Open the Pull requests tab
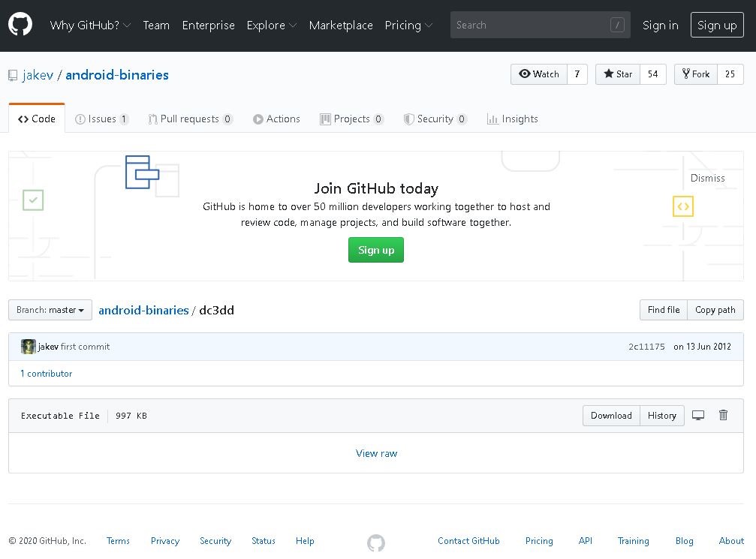 point(190,119)
